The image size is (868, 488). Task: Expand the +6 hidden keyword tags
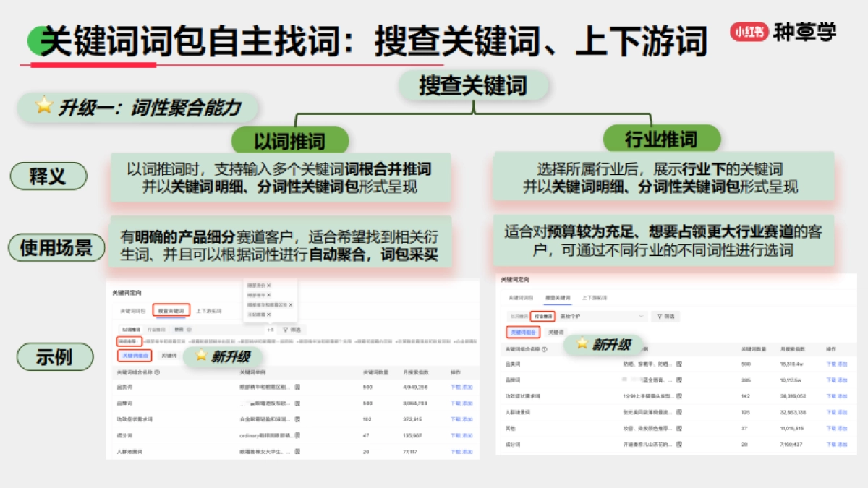click(x=269, y=330)
